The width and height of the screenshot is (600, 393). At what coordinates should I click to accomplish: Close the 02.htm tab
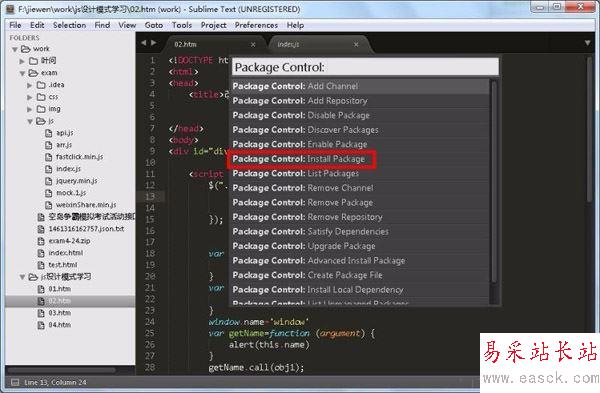253,45
